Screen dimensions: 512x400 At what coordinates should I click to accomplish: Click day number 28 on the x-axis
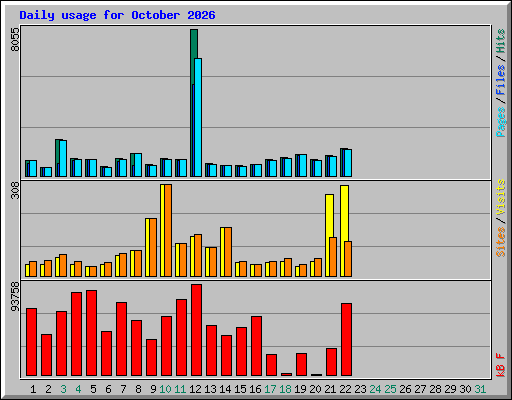coord(435,389)
